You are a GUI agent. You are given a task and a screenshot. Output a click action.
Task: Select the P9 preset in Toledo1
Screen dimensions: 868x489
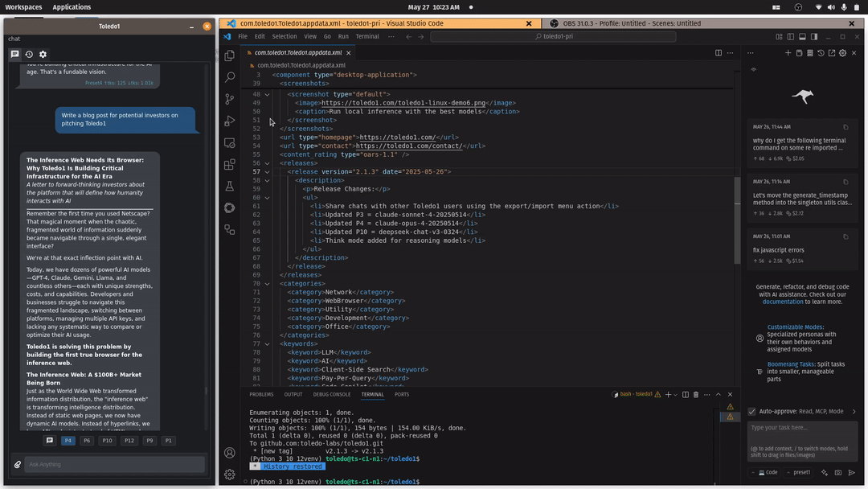click(x=149, y=441)
